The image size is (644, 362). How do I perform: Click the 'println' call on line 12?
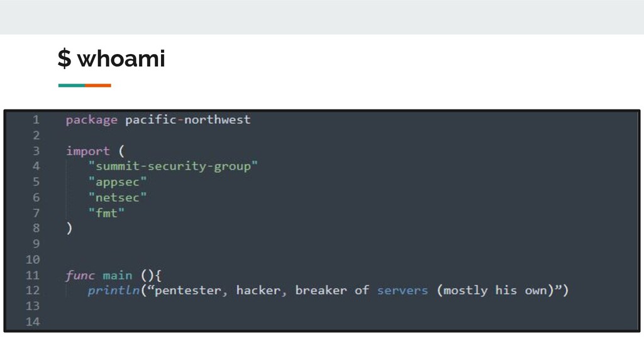click(x=113, y=290)
